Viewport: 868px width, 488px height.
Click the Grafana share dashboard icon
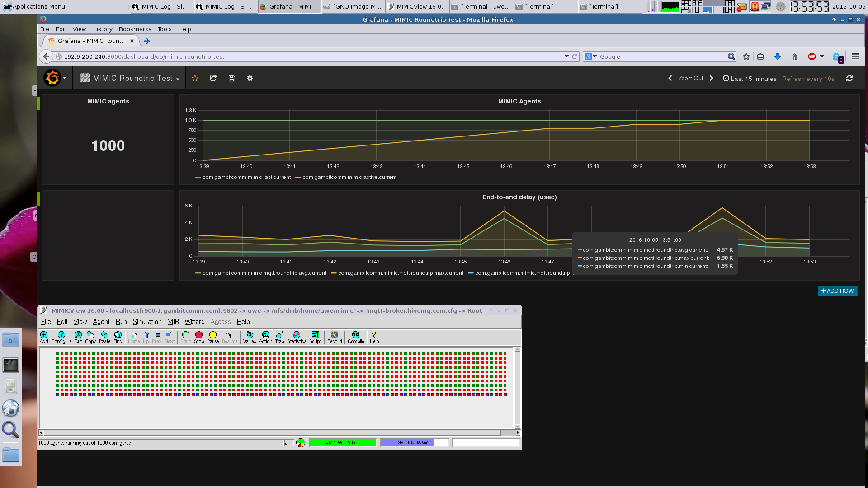tap(213, 78)
